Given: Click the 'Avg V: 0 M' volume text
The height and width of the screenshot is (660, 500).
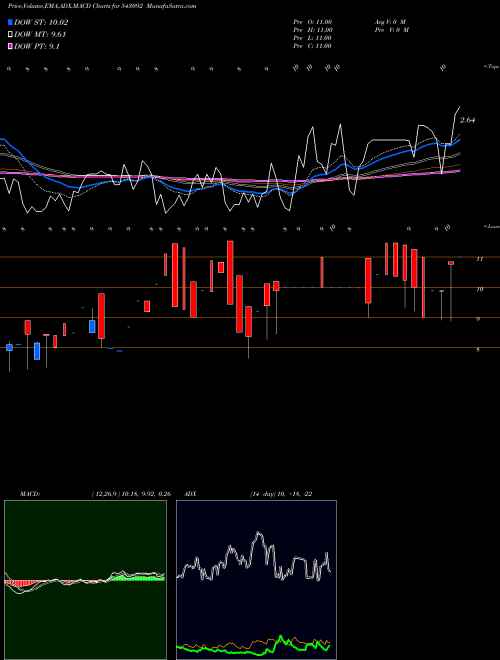Looking at the screenshot, I should click(390, 22).
